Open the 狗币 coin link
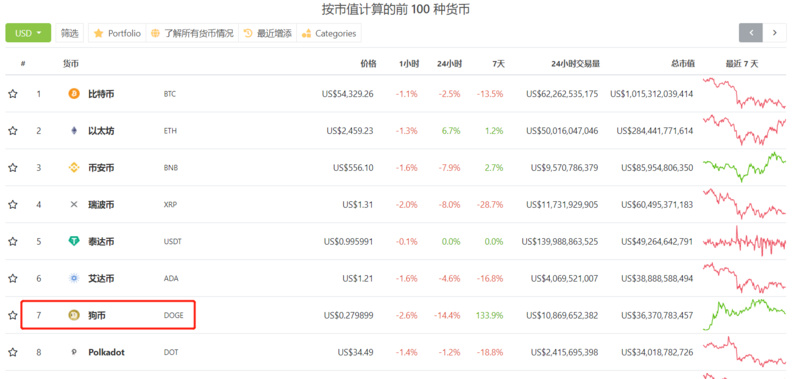Screen dimensions: 800x379 pyautogui.click(x=97, y=315)
